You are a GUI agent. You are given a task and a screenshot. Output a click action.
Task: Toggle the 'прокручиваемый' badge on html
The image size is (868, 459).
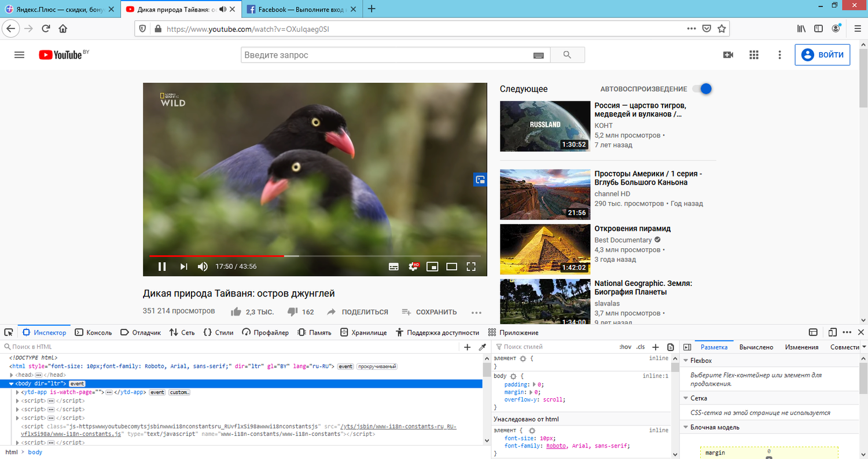376,366
